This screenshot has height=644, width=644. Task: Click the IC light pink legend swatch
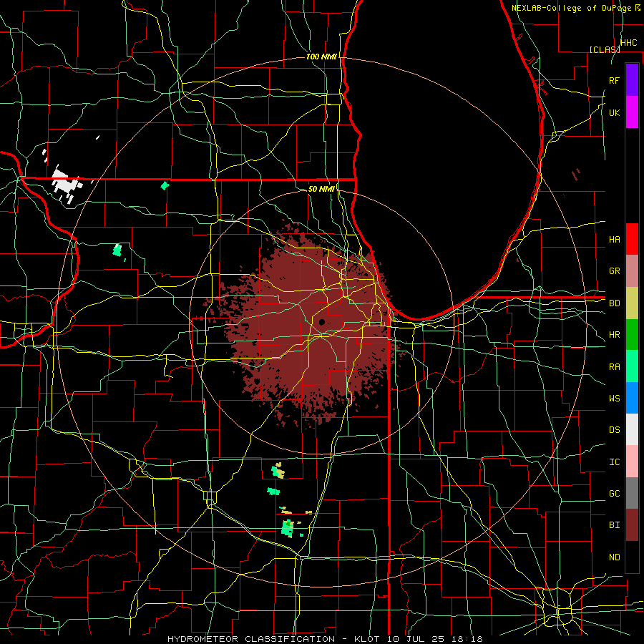[632, 462]
